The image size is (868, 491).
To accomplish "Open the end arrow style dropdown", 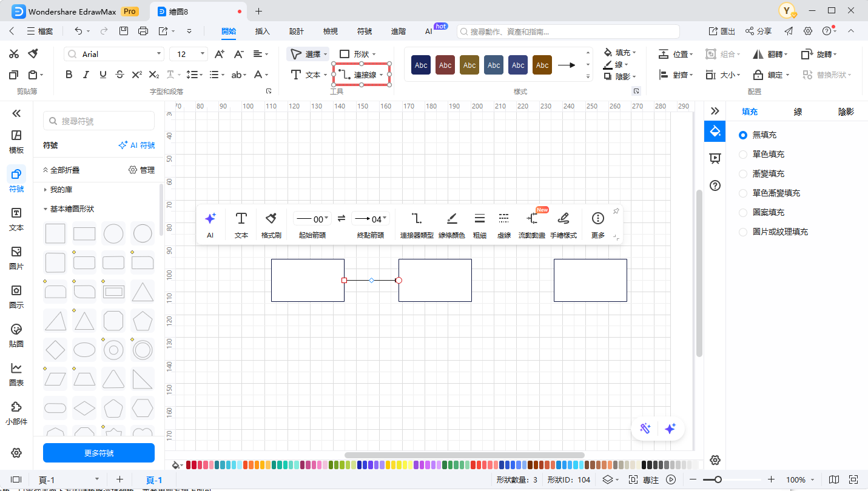I will point(371,219).
